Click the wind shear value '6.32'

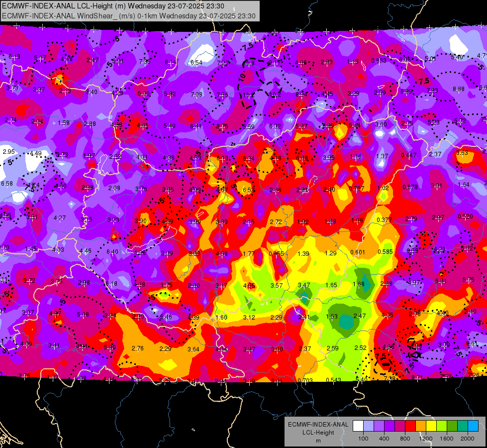tap(275, 126)
